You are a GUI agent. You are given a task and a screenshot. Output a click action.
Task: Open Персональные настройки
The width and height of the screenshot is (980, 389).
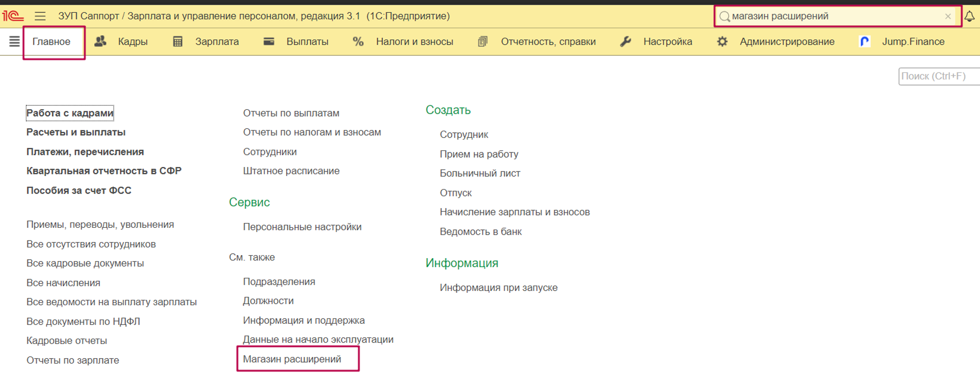click(x=302, y=227)
